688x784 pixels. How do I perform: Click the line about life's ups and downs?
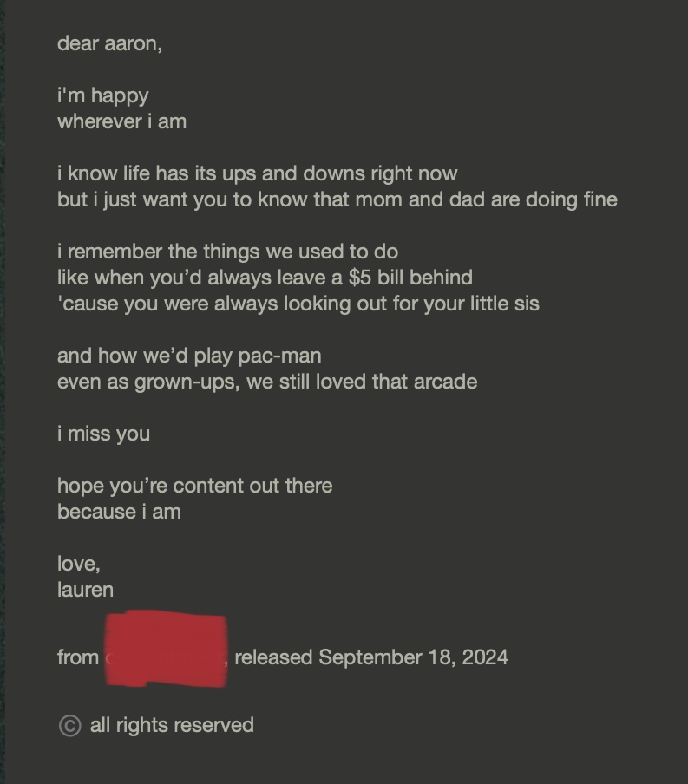[x=257, y=173]
